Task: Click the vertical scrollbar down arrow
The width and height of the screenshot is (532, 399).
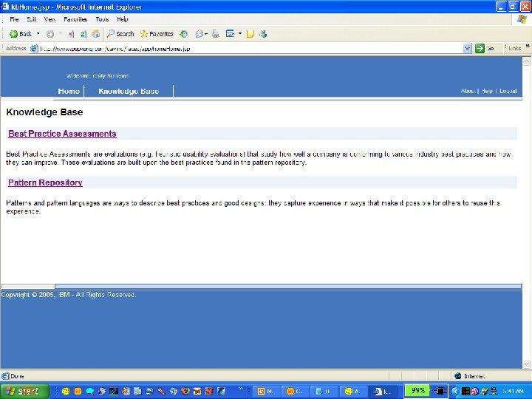Action: click(527, 364)
